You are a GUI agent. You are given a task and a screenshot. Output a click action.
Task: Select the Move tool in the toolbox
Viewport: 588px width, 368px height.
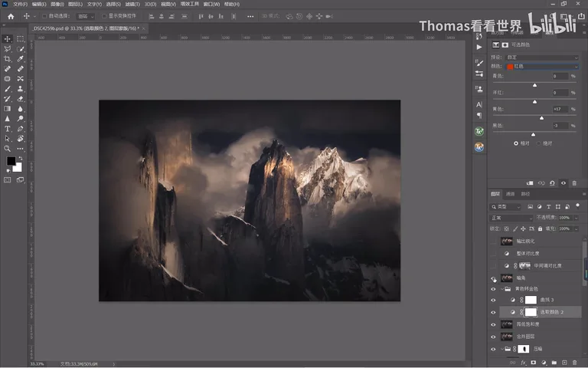7,38
